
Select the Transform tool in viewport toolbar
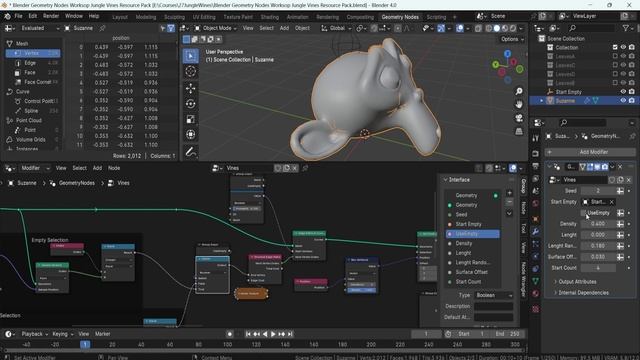pyautogui.click(x=190, y=135)
